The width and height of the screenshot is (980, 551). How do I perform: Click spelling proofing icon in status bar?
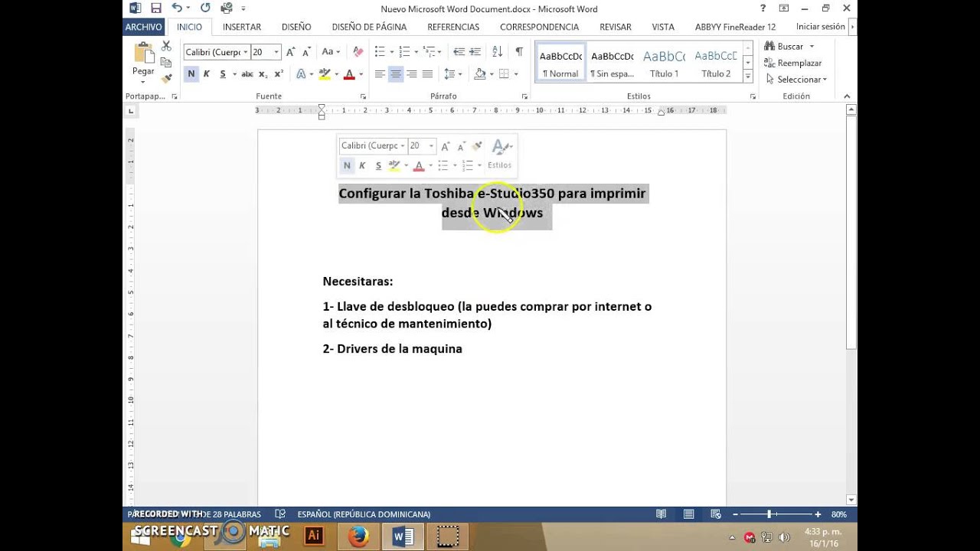coord(280,514)
